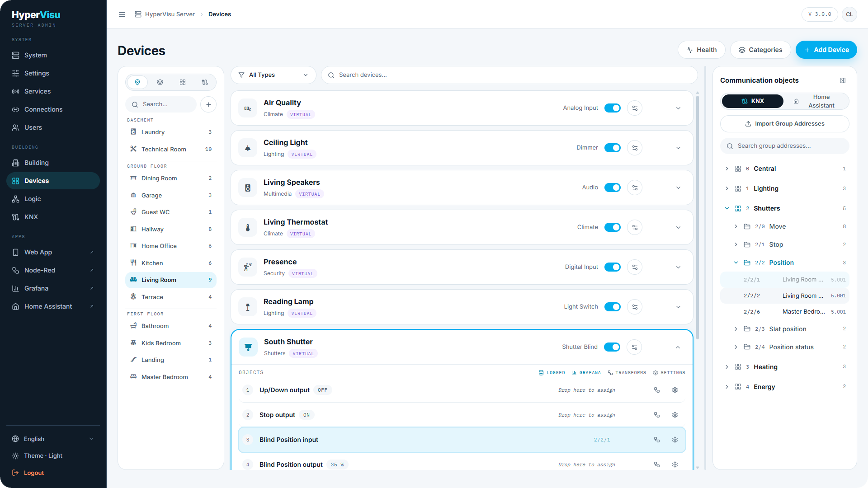Open the Logic menu item
This screenshot has width=868, height=488.
(53, 199)
